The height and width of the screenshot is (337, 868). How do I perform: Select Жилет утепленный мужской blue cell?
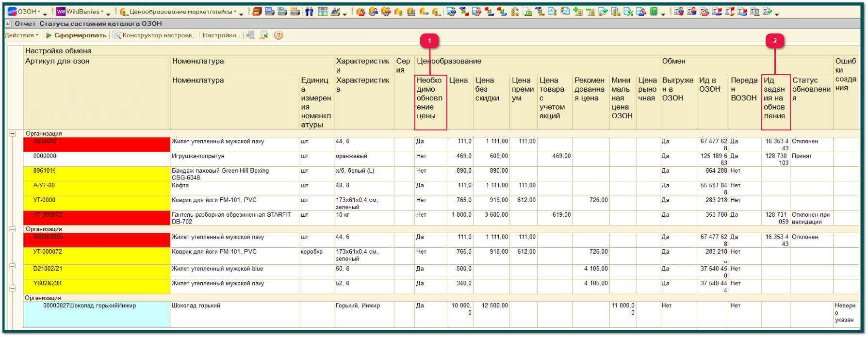234,272
